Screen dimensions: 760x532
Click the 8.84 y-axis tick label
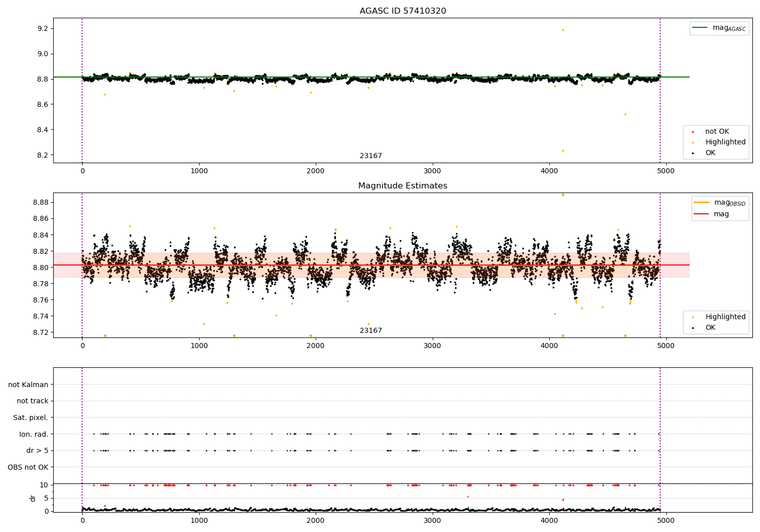point(40,235)
